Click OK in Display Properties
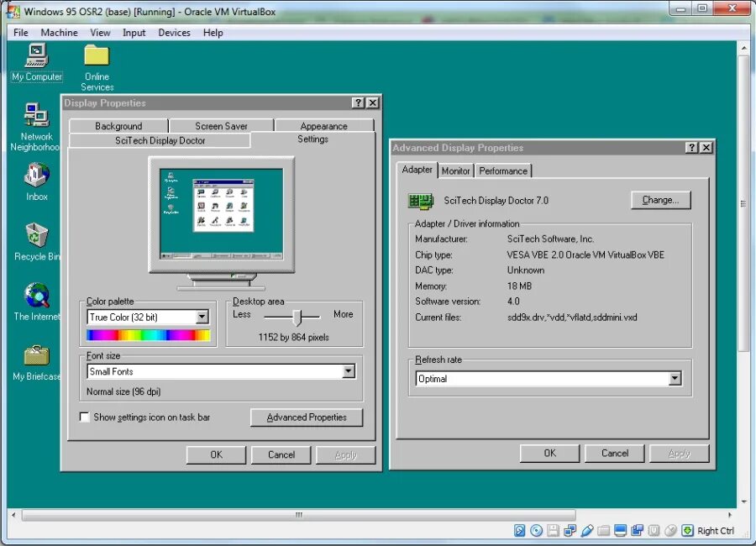Viewport: 756px width, 546px height. (x=216, y=454)
